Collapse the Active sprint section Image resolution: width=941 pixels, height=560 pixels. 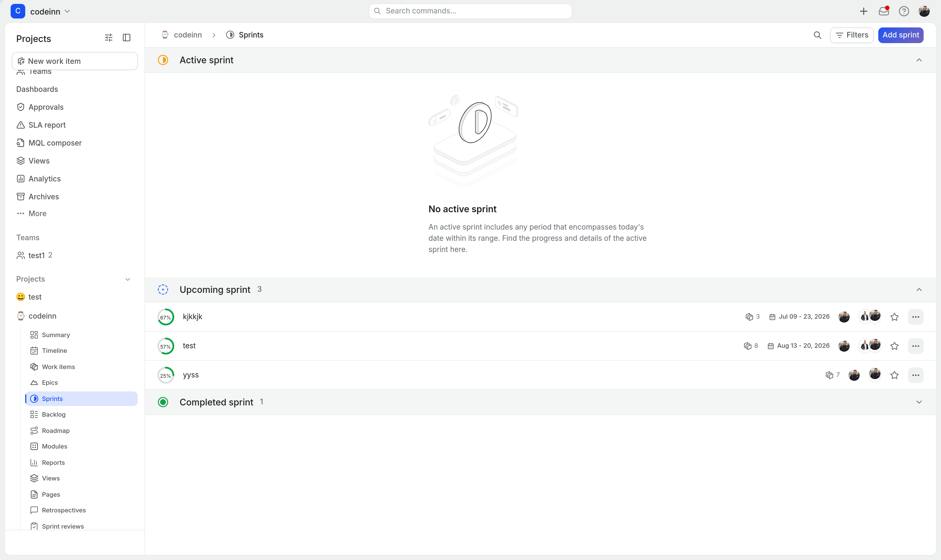tap(919, 60)
